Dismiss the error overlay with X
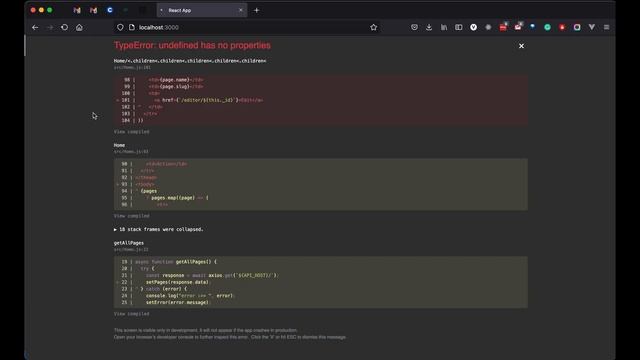640x360 pixels. (521, 46)
